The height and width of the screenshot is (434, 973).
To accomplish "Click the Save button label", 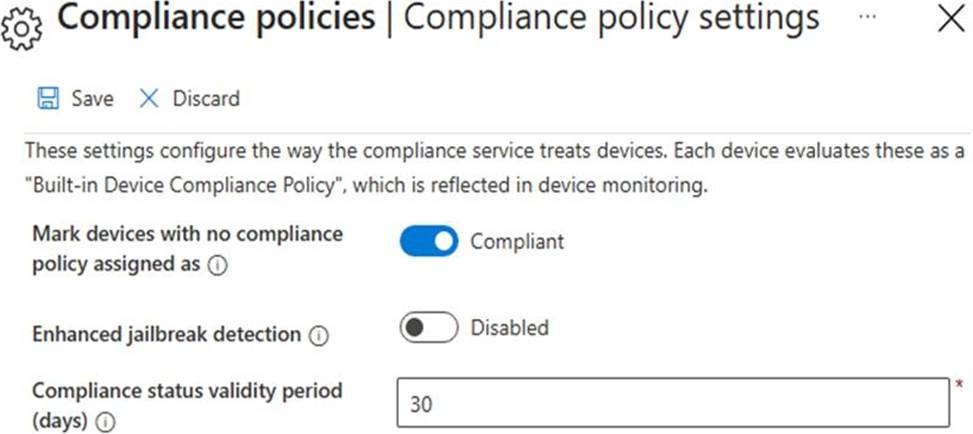I will point(92,98).
